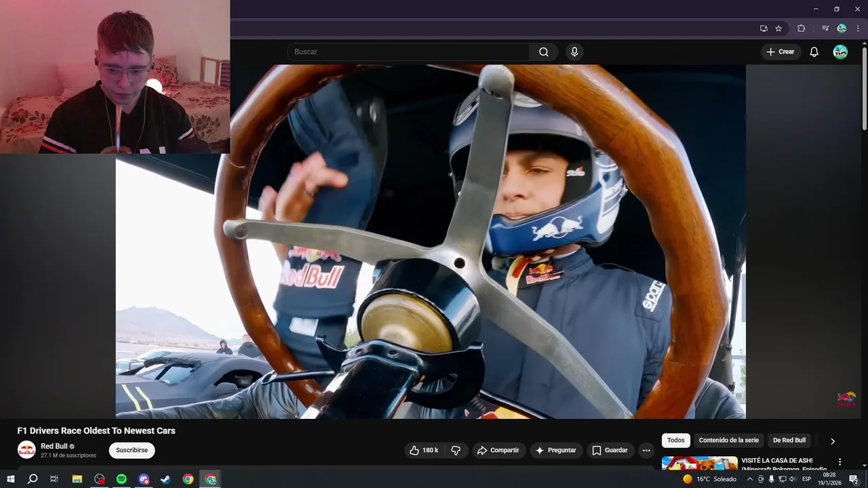
Task: Show hidden system tray icons
Action: coord(750,479)
